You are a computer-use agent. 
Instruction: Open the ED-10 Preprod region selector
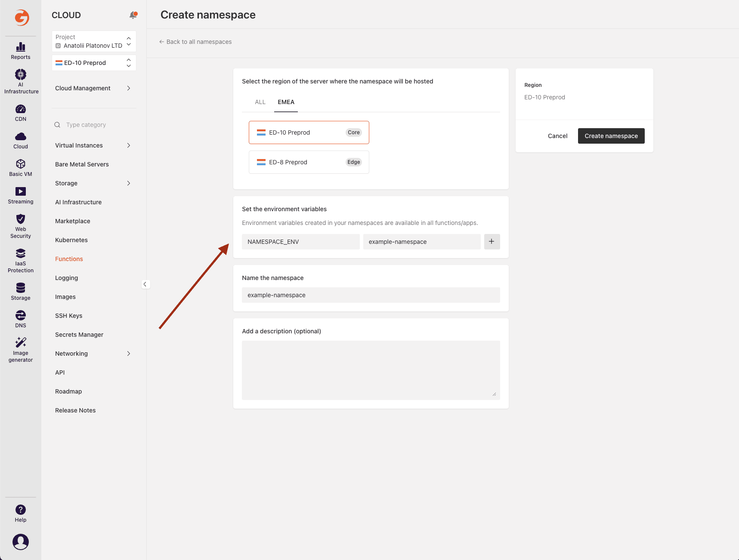tap(94, 63)
